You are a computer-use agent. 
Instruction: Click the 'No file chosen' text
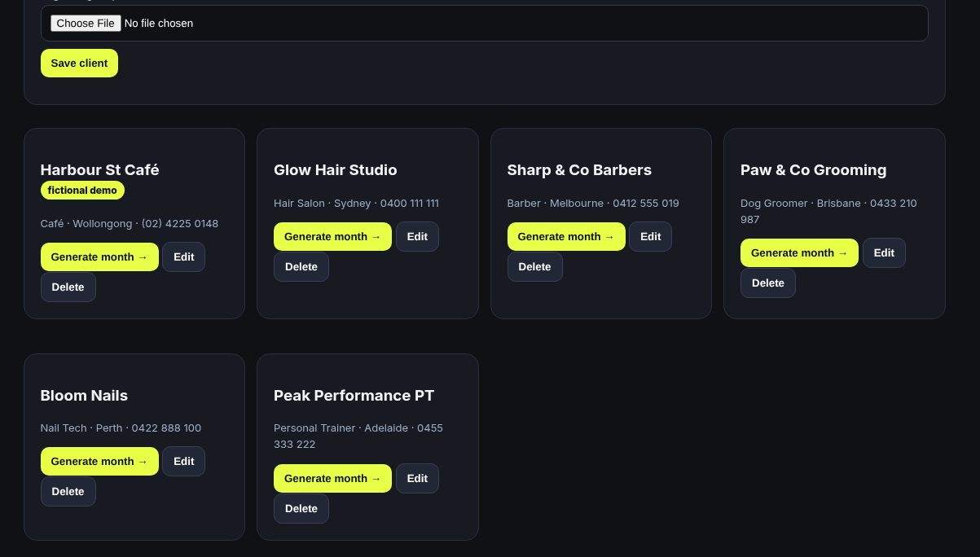[x=159, y=24]
